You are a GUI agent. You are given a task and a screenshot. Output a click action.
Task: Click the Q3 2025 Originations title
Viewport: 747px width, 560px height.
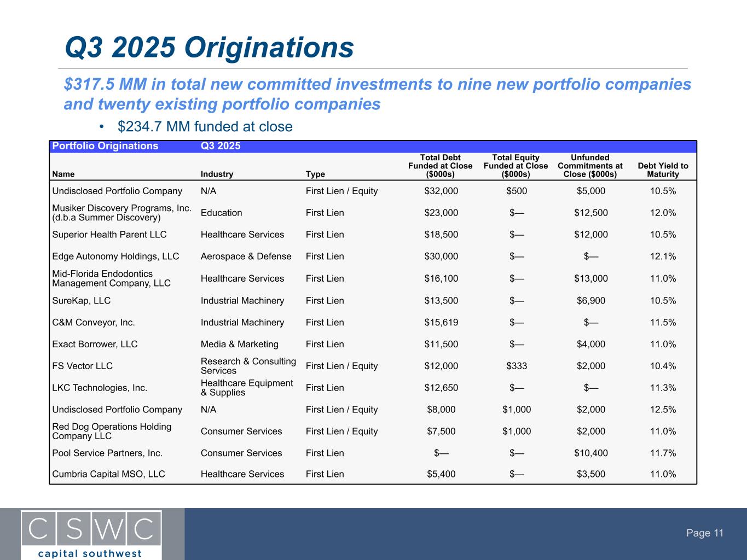(209, 48)
